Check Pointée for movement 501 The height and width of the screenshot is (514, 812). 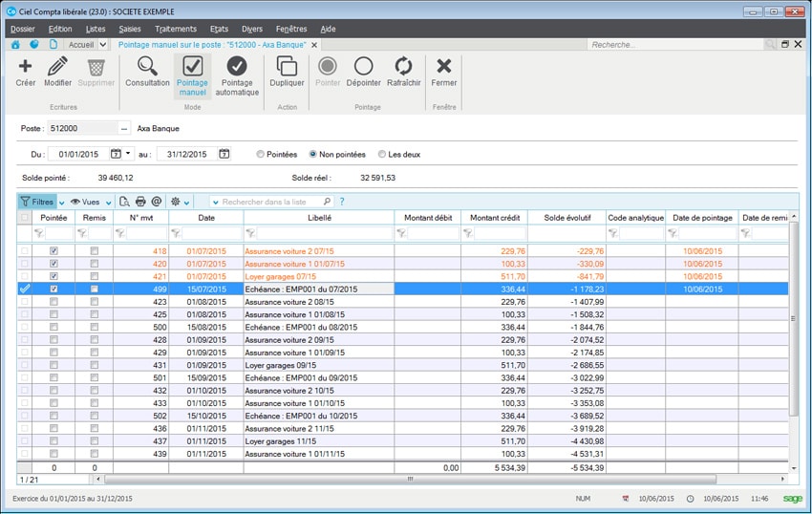click(53, 377)
